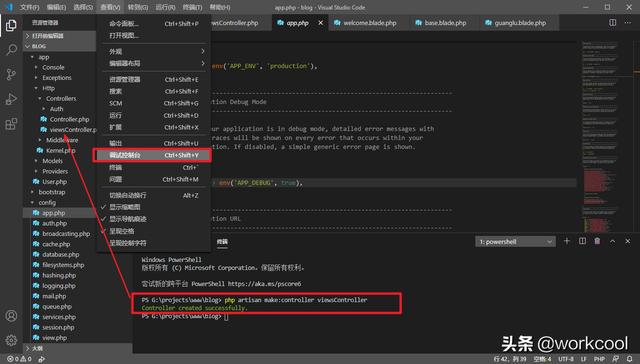Open the Run and Debug activity icon
This screenshot has width=640, height=364.
(11, 99)
